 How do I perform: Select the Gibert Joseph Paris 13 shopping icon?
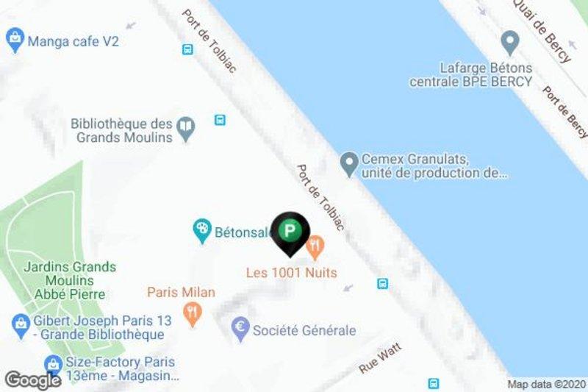(x=21, y=327)
